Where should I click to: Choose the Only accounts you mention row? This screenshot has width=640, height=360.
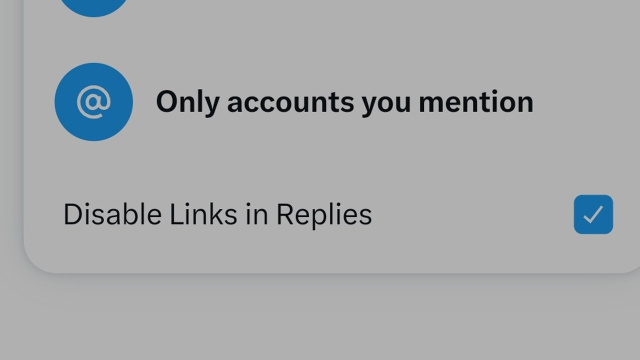point(332,102)
